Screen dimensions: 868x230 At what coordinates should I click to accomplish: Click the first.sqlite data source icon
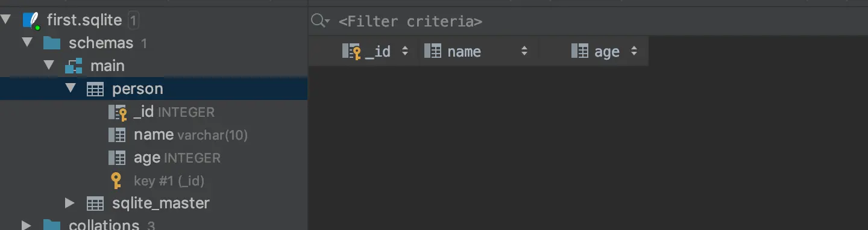point(31,21)
